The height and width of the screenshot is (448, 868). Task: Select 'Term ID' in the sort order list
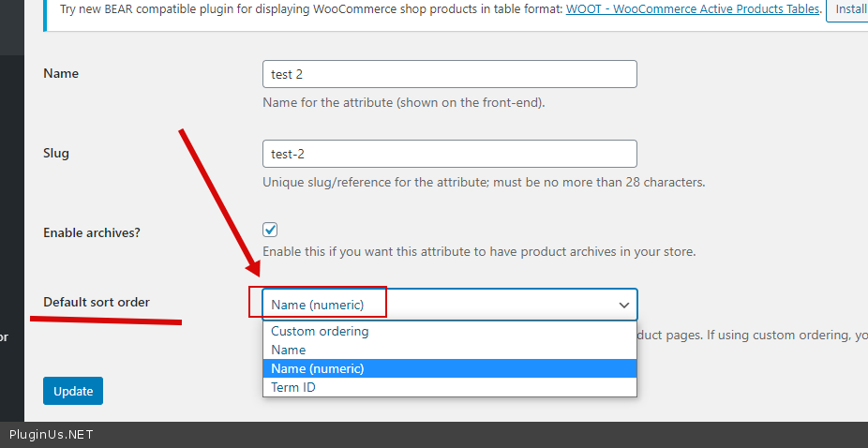(x=293, y=387)
